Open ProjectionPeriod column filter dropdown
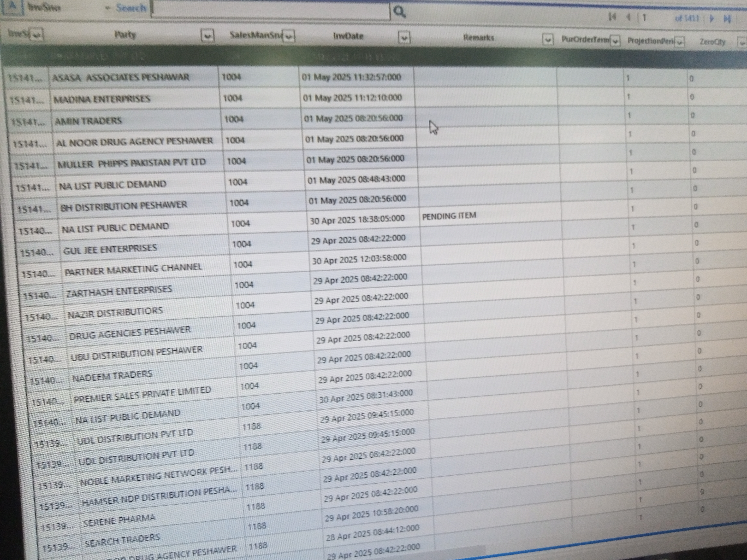 [x=679, y=42]
